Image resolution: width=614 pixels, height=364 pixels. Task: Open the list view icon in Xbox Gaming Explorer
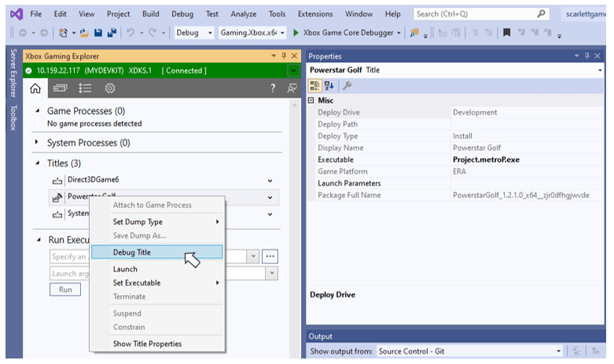(x=85, y=89)
